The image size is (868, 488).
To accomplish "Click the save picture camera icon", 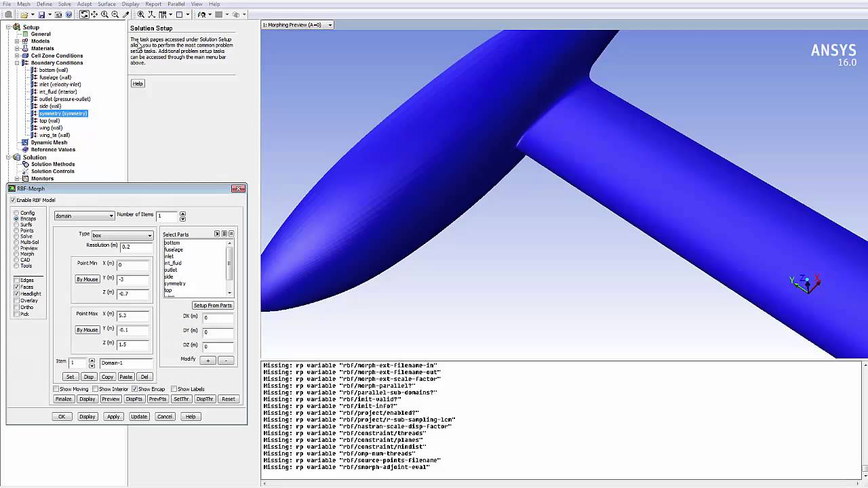I will click(x=58, y=14).
